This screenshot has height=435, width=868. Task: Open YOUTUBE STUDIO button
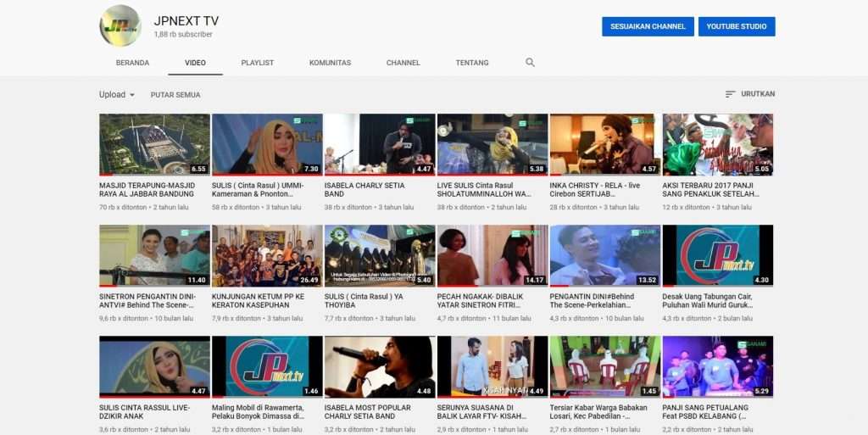737,26
